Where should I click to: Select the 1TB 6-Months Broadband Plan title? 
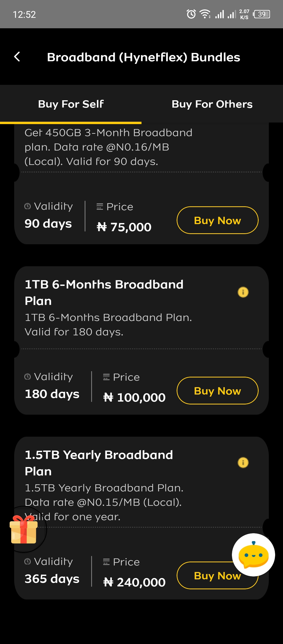click(104, 292)
